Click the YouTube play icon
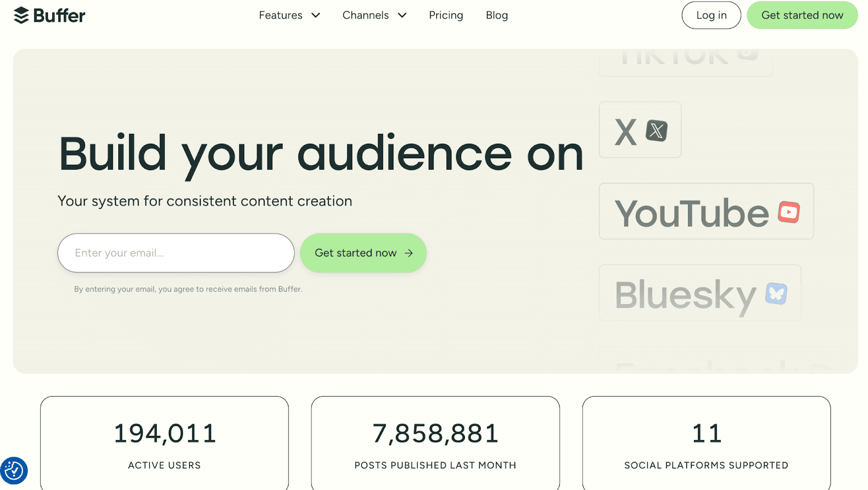868x490 pixels. coord(789,212)
